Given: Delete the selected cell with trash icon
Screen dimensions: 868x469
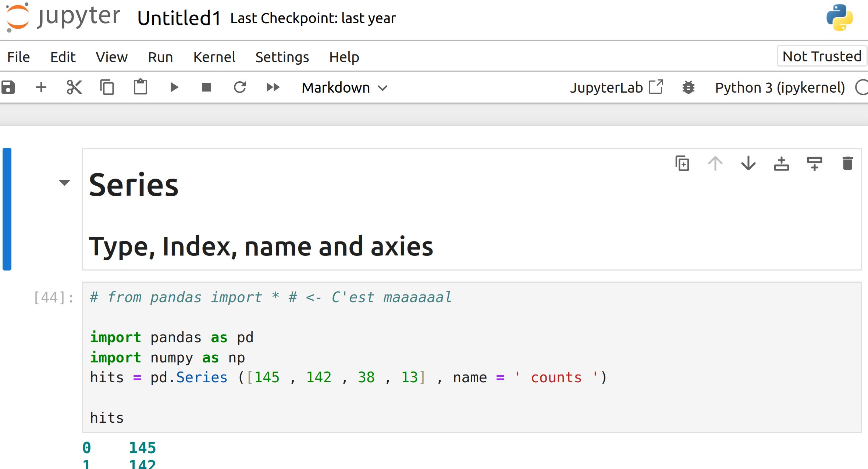Looking at the screenshot, I should coord(847,164).
